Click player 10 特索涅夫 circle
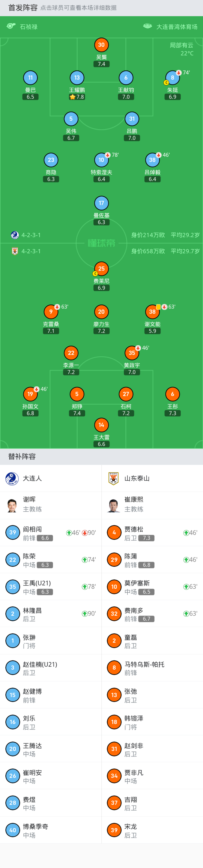The image size is (203, 868). coord(101,160)
